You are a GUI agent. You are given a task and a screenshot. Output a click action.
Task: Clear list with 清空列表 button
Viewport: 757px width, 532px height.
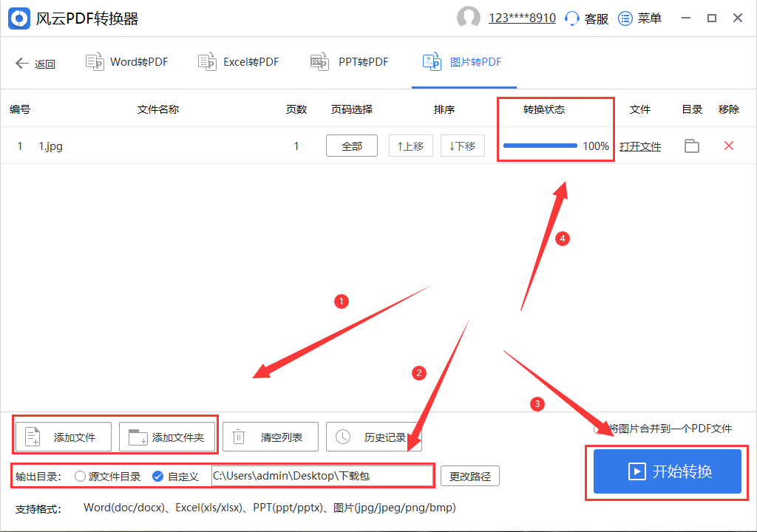point(271,437)
